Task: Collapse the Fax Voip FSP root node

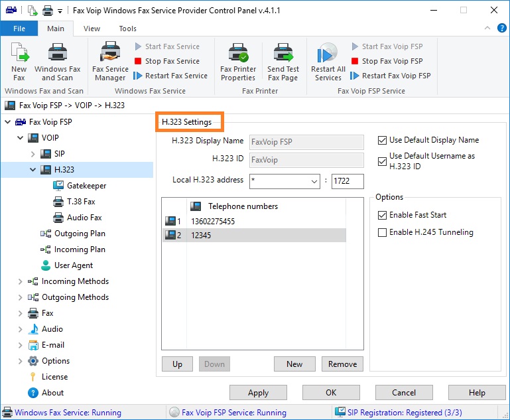Action: (8, 122)
